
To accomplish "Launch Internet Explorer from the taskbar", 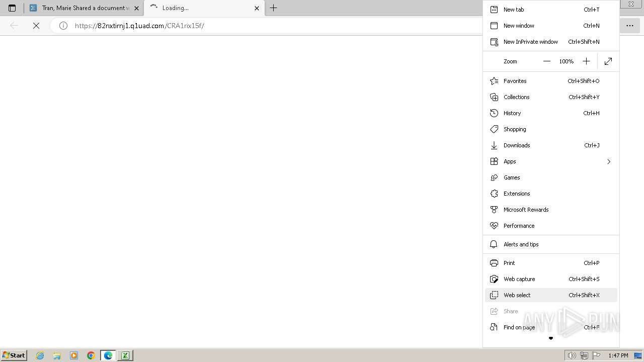I will click(x=40, y=355).
